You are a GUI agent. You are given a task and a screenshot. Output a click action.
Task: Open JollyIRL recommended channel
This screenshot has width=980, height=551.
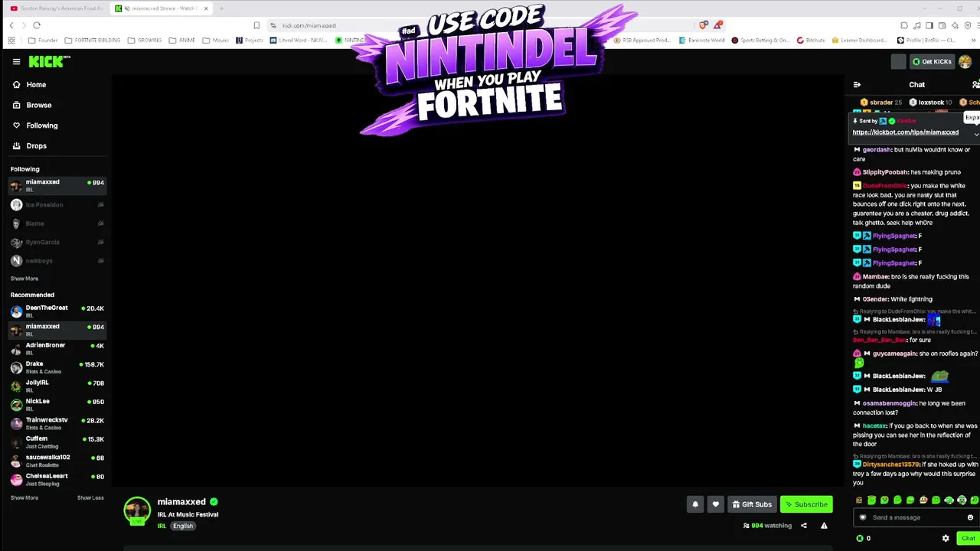[x=57, y=386]
